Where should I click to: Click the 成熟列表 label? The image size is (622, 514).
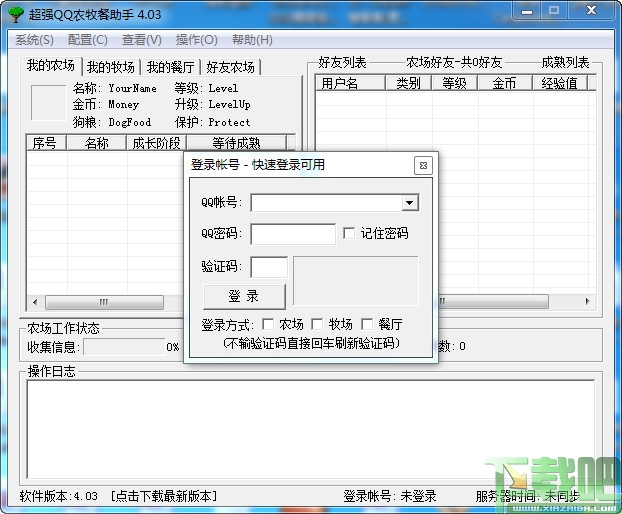(x=565, y=62)
